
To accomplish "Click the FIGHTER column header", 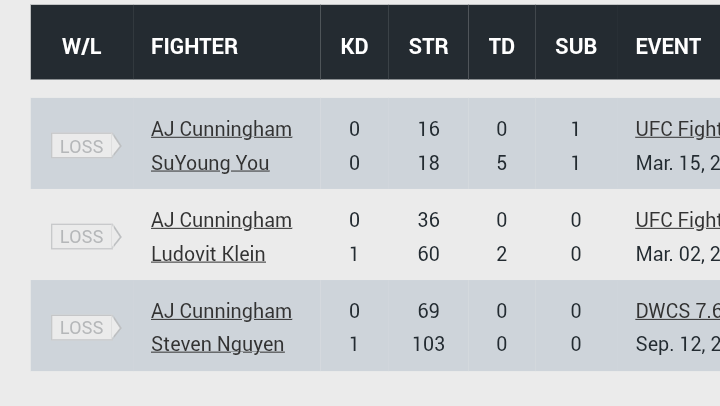I will pyautogui.click(x=194, y=46).
